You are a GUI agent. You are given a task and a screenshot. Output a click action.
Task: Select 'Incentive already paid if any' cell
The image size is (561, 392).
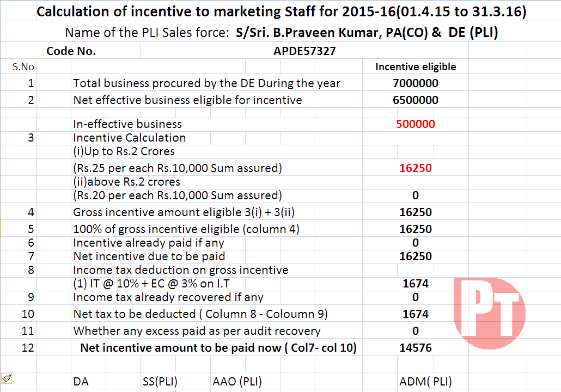click(149, 243)
